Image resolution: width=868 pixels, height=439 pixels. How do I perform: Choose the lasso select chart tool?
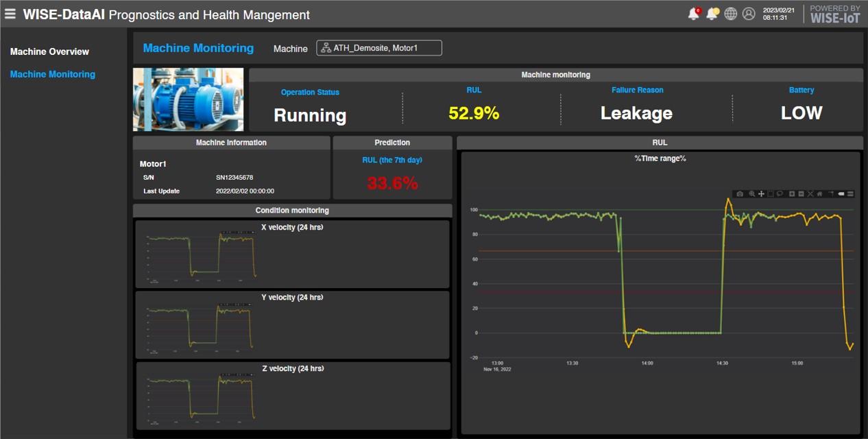(x=780, y=194)
